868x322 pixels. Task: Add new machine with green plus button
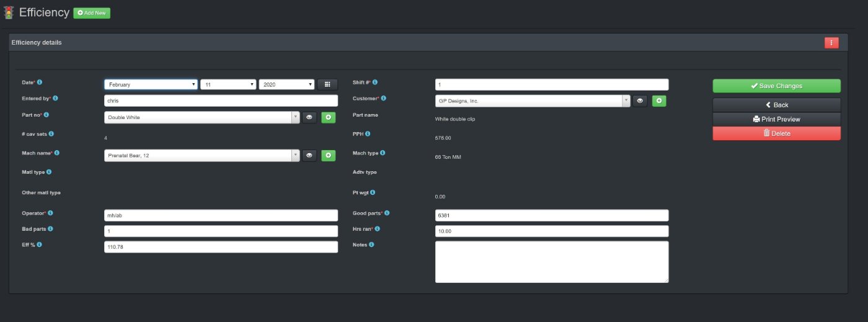(328, 155)
